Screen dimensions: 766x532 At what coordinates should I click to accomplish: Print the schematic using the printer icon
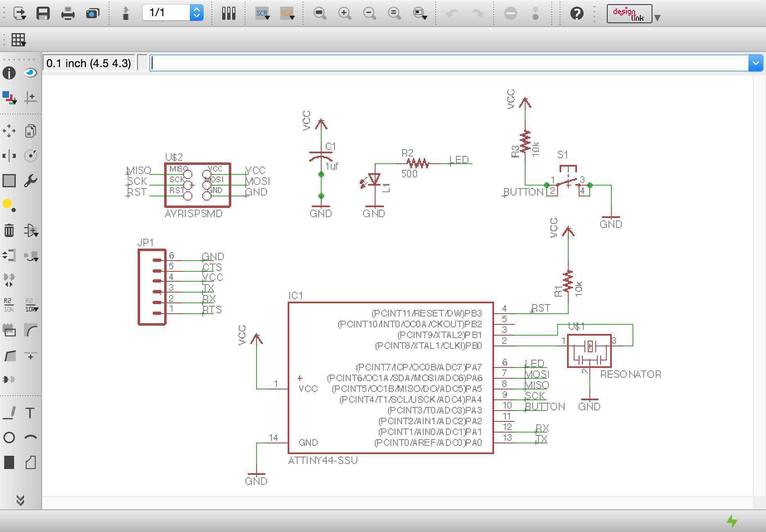[68, 13]
